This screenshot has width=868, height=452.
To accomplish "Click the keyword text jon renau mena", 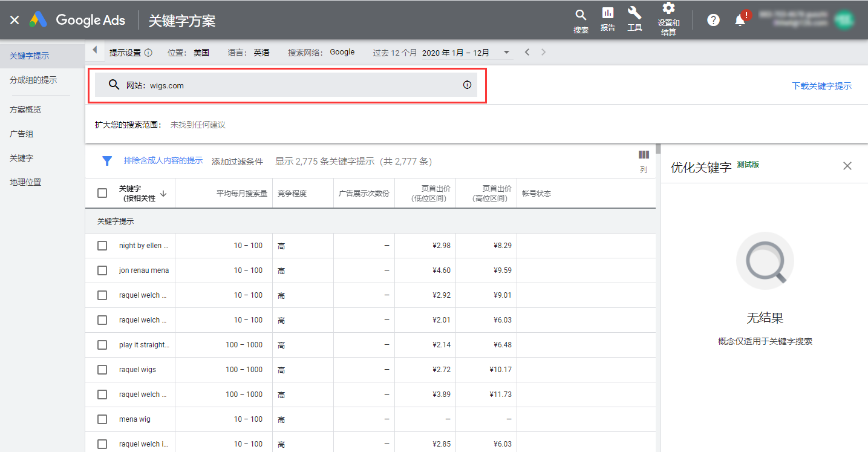I will 144,270.
